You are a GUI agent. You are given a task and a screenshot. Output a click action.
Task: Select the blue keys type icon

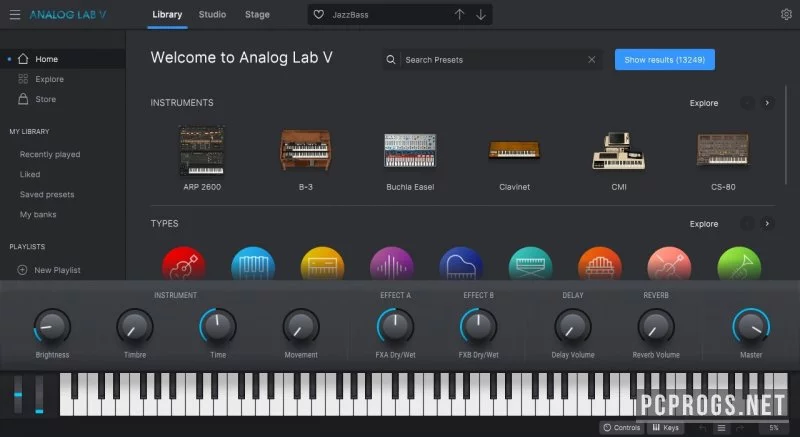pos(253,264)
